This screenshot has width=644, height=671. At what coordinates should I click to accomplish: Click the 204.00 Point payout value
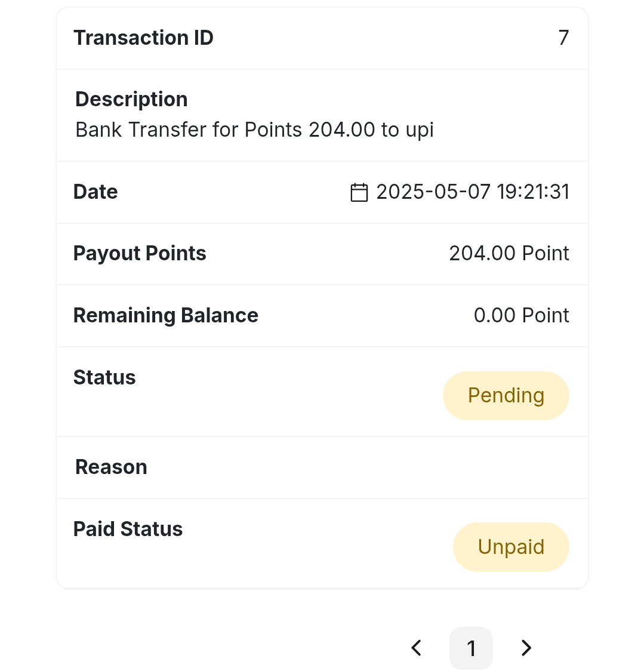click(x=509, y=253)
